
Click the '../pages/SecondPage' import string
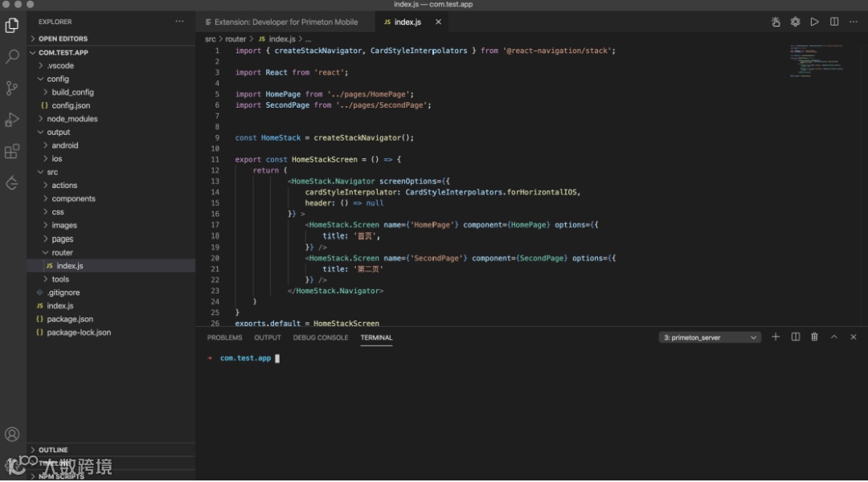383,105
